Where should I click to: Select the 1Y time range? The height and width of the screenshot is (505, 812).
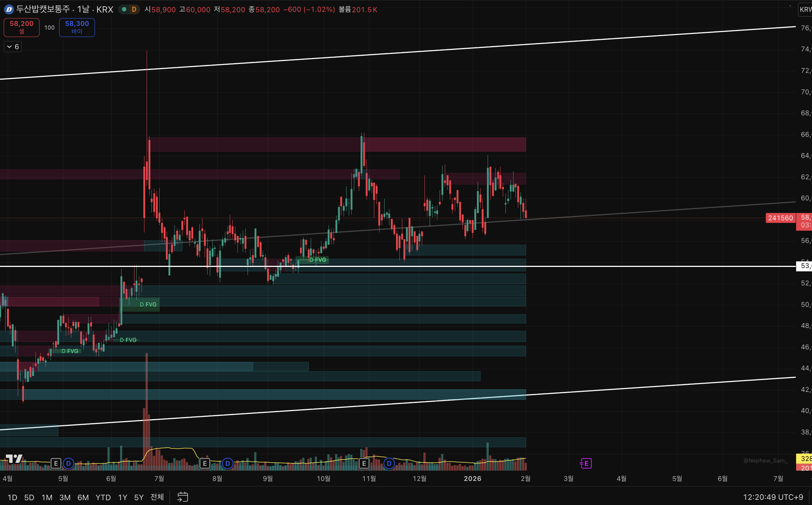[x=122, y=497]
